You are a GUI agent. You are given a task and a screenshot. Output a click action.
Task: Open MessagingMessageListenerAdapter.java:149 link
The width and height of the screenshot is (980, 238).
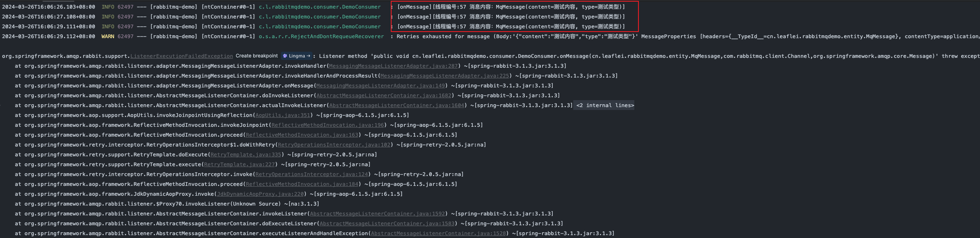point(381,86)
